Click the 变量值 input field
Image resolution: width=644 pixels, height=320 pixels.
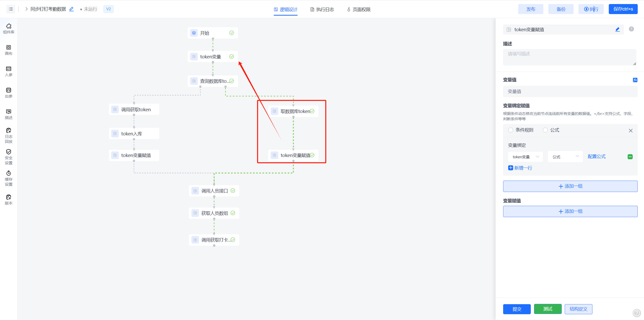570,92
